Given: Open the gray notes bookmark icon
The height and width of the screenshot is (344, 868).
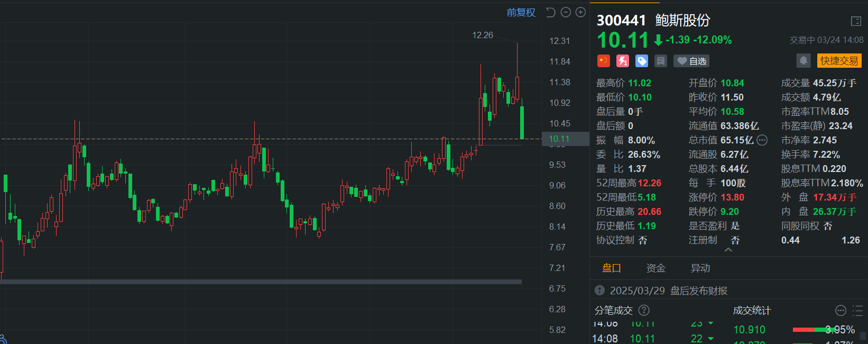Looking at the screenshot, I should [661, 61].
